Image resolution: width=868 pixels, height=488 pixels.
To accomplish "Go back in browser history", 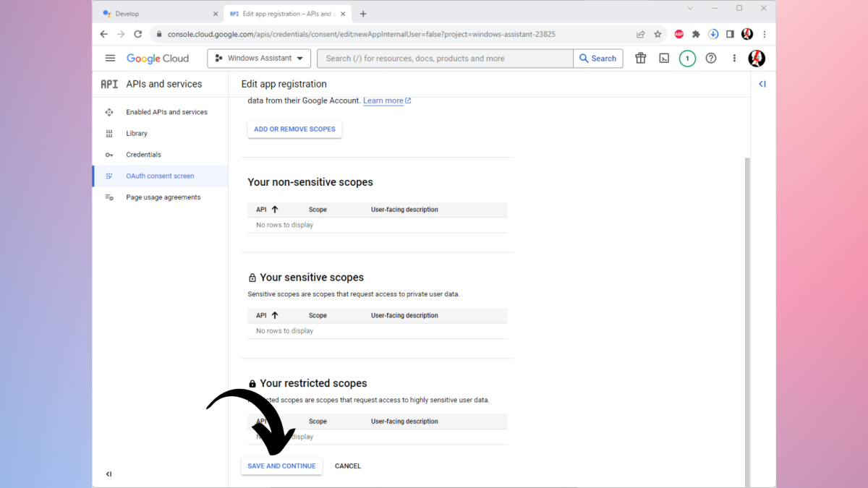I will pos(104,34).
